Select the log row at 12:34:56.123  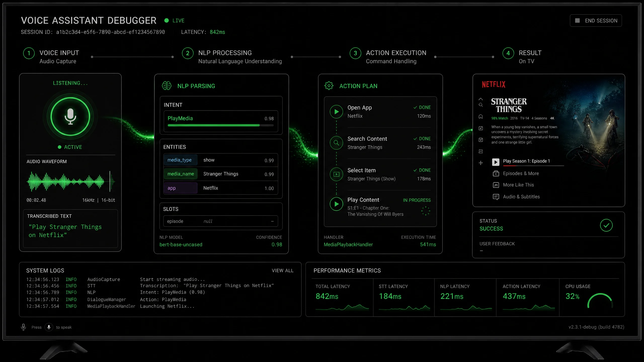116,279
